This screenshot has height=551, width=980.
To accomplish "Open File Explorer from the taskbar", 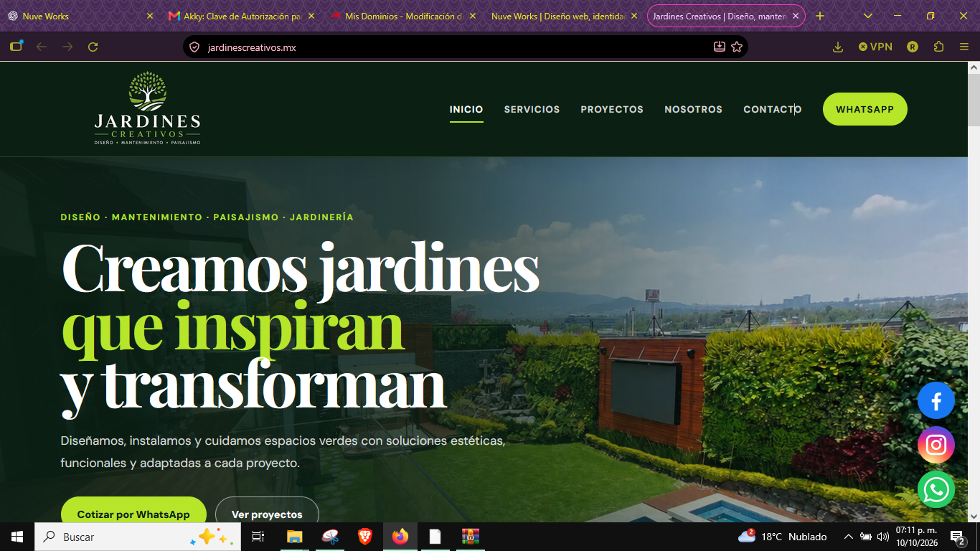I will tap(294, 537).
